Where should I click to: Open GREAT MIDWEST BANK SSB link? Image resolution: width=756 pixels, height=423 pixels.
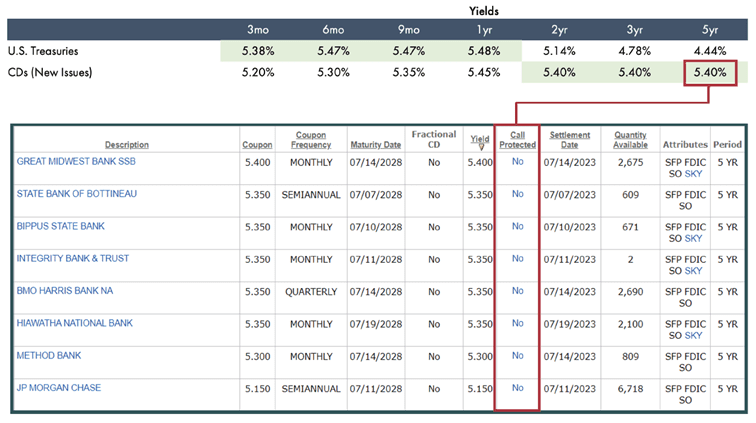(76, 162)
